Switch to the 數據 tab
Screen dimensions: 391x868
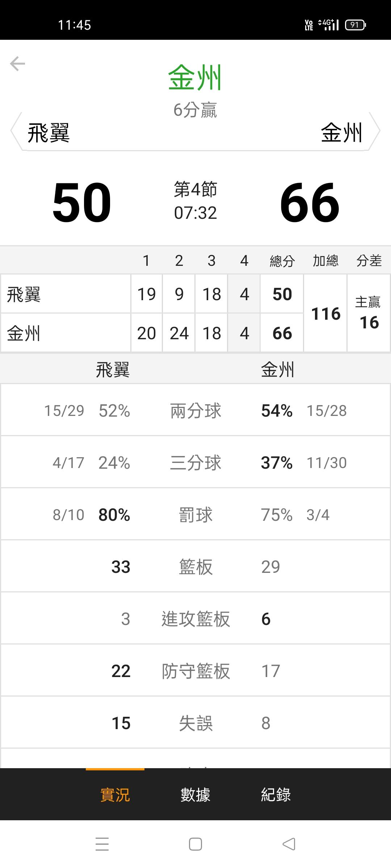[x=195, y=795]
